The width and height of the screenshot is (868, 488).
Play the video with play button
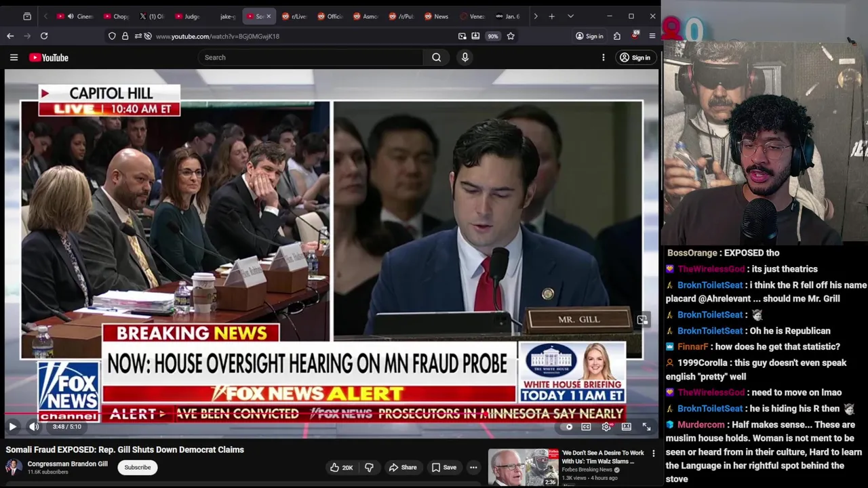12,426
